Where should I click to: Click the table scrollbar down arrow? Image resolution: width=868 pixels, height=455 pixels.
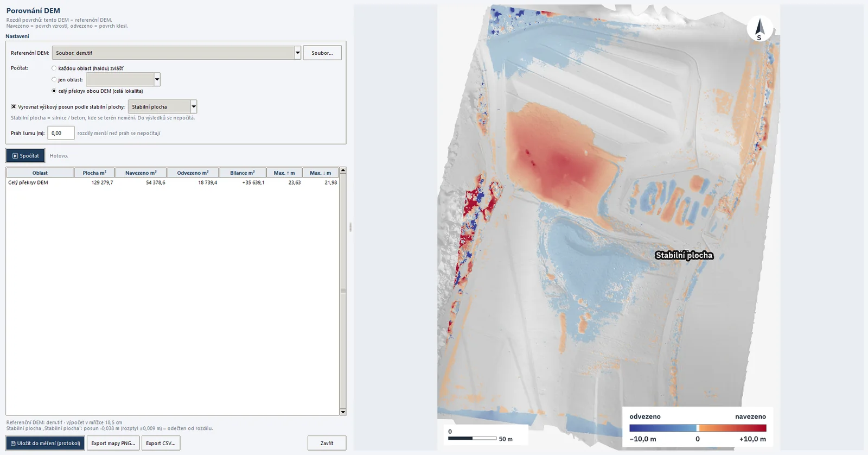[343, 412]
